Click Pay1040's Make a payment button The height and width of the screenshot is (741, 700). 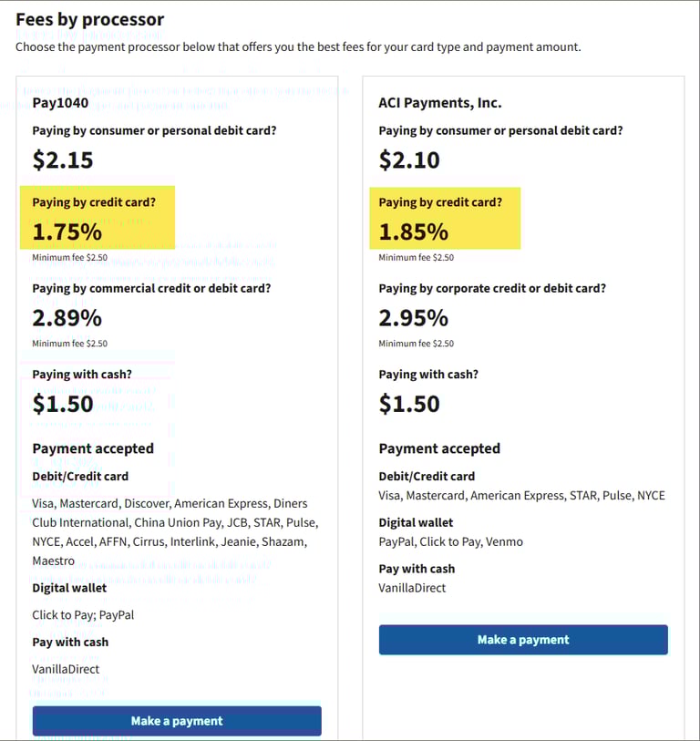coord(177,721)
